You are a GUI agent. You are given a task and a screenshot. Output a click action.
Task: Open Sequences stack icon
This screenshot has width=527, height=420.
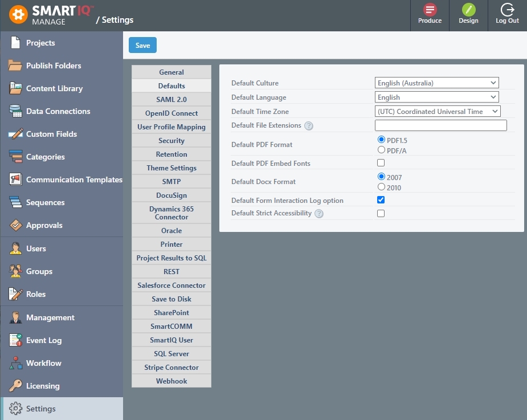tap(15, 202)
